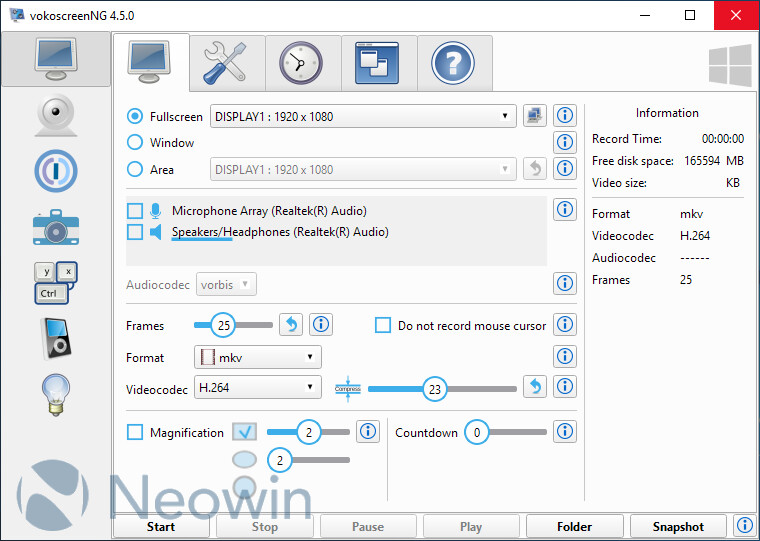Viewport: 760px width, 541px height.
Task: Show info for mouse cursor option
Action: 565,324
